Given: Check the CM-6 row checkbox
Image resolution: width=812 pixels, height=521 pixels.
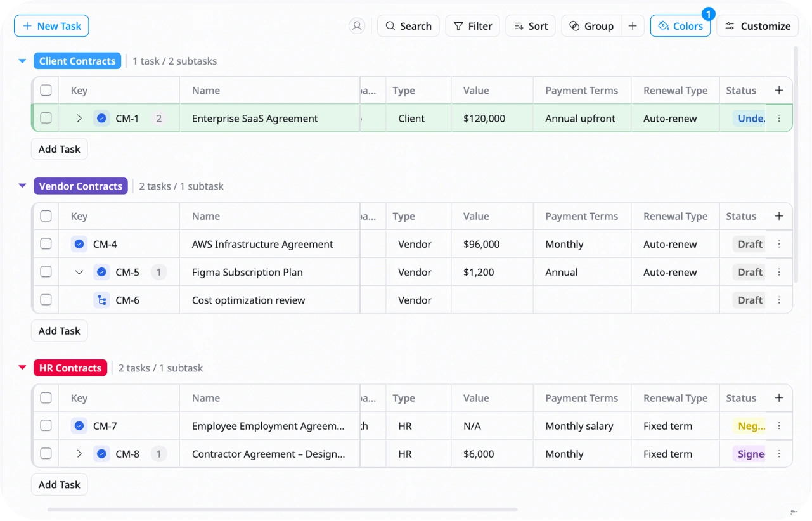Looking at the screenshot, I should 46,300.
